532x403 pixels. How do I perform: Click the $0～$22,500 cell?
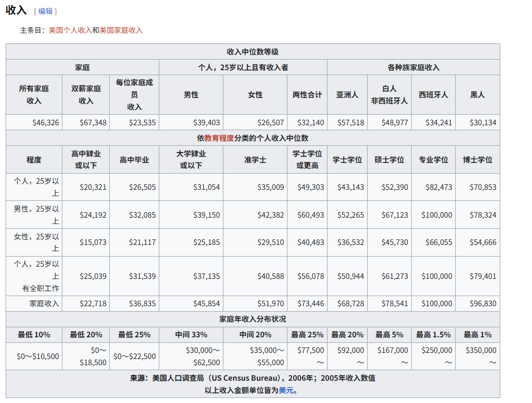point(134,356)
